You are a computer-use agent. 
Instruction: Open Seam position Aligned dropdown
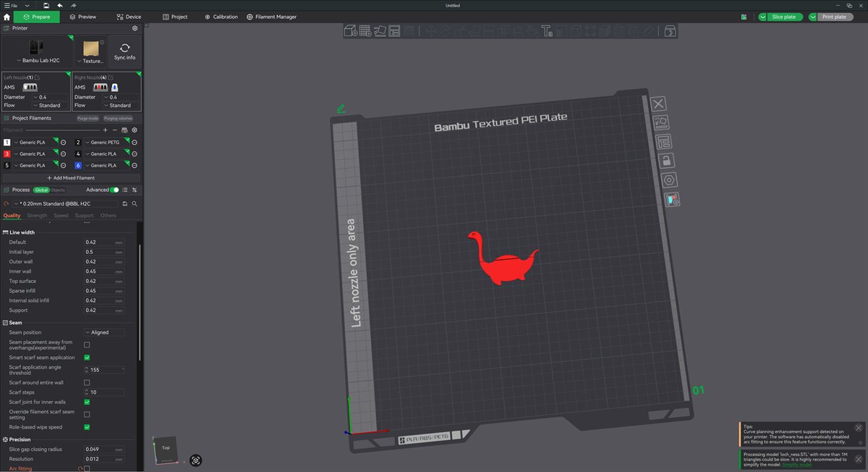coord(104,332)
